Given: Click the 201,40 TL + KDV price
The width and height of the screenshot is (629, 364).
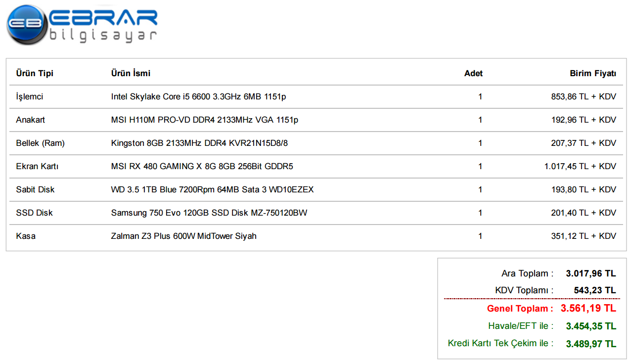Looking at the screenshot, I should click(x=584, y=213).
